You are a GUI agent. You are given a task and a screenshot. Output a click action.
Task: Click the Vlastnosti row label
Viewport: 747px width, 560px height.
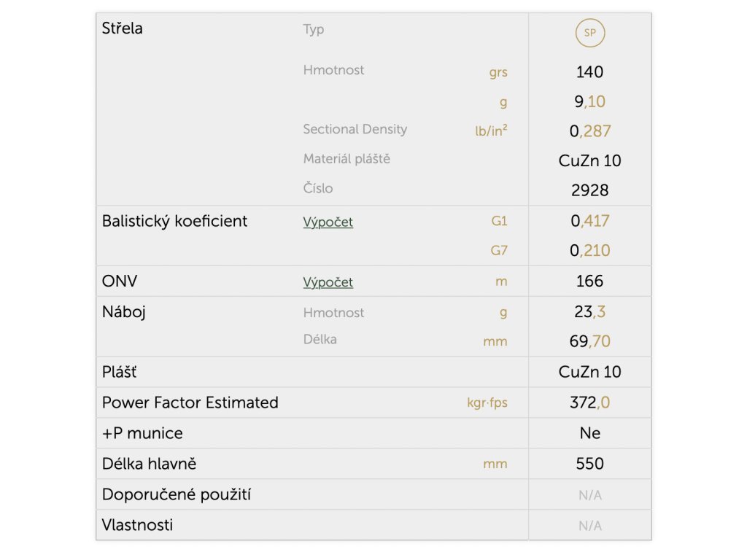[x=137, y=525]
